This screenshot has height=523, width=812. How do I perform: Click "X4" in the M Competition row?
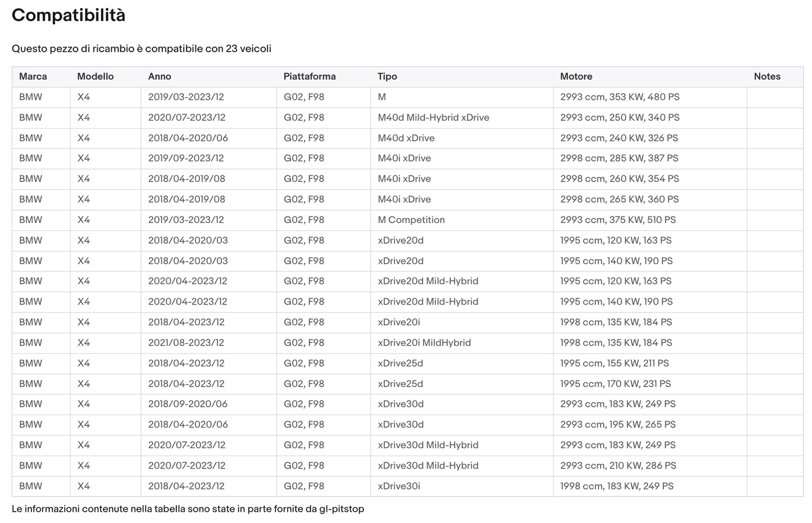pos(84,220)
